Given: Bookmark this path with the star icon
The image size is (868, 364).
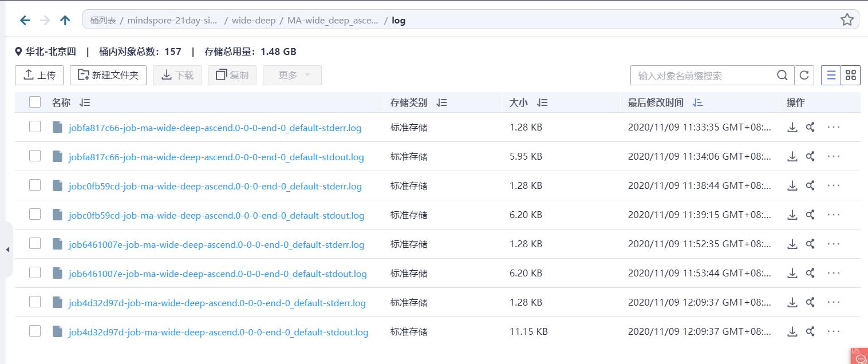Looking at the screenshot, I should (x=847, y=20).
